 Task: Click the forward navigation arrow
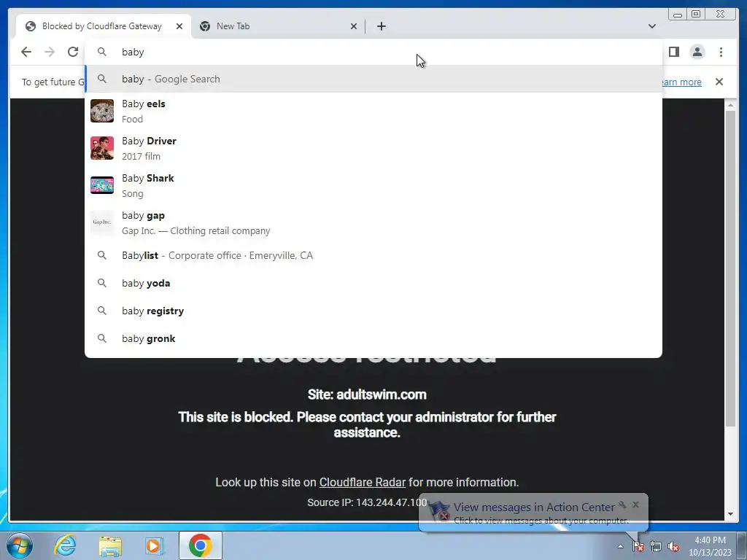click(x=50, y=52)
